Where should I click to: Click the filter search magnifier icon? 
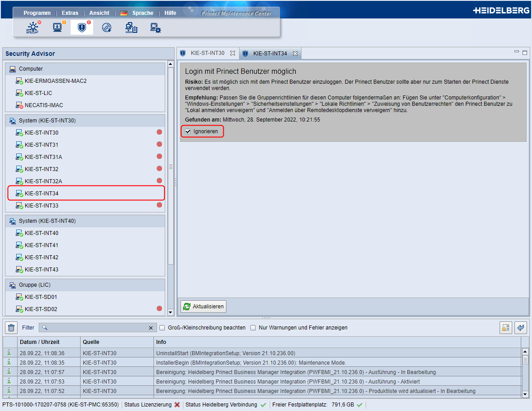(45, 328)
